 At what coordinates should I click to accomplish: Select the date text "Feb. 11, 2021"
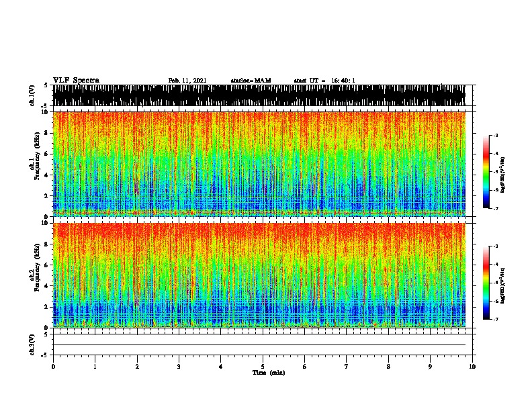[187, 81]
